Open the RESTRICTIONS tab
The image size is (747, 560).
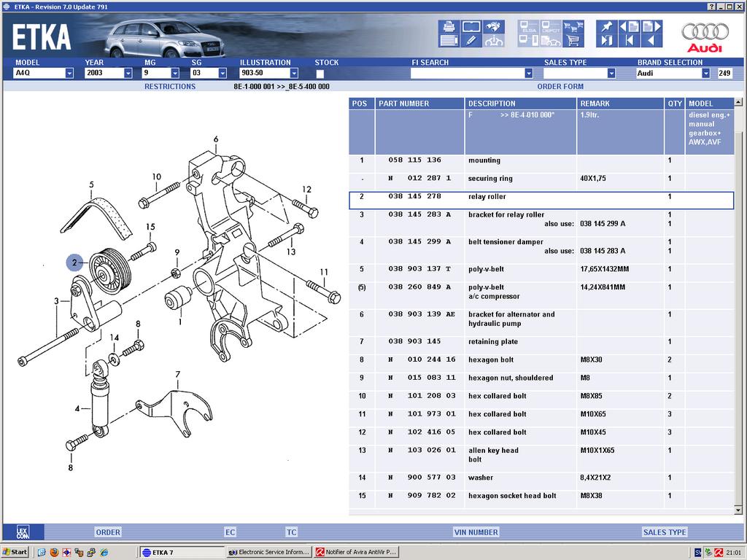pyautogui.click(x=170, y=86)
